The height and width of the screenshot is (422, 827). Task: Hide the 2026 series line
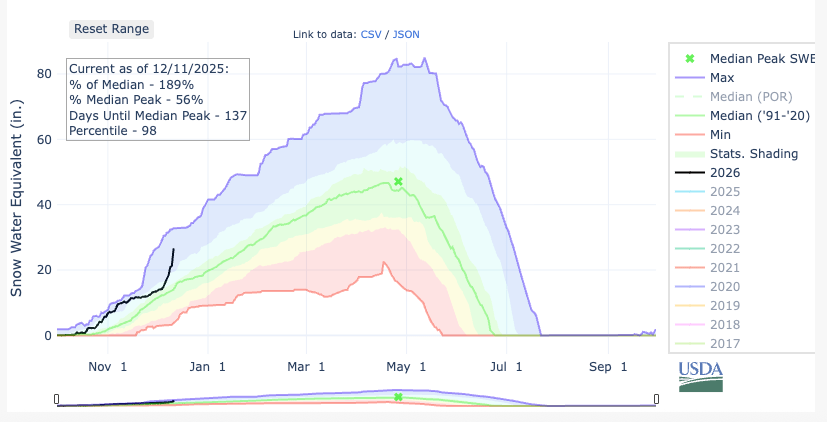[725, 172]
